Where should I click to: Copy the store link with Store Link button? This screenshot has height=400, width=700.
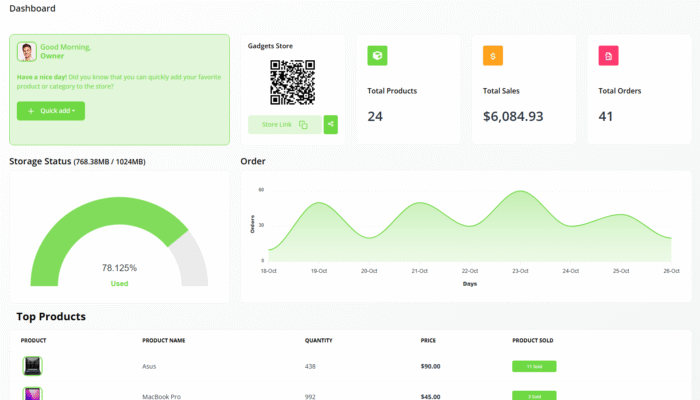(284, 125)
